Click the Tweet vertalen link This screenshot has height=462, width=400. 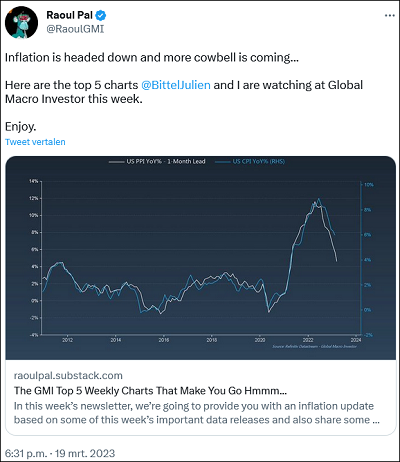35,142
